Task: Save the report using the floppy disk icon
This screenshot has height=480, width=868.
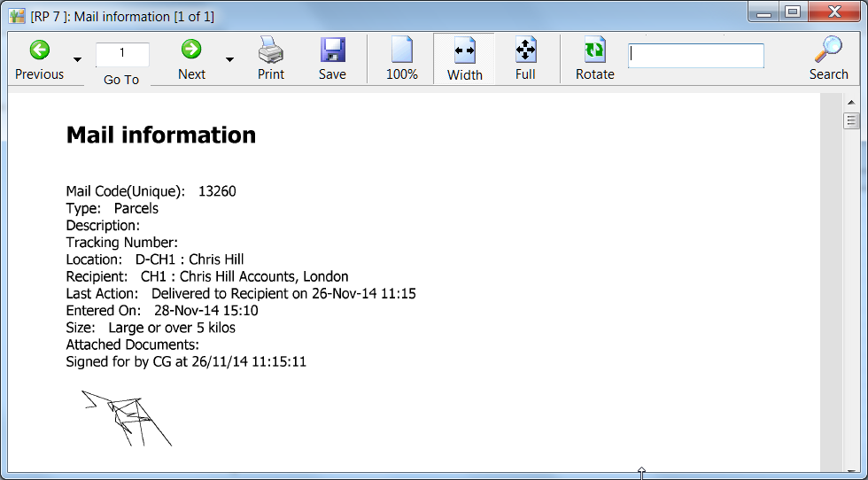Action: point(332,50)
